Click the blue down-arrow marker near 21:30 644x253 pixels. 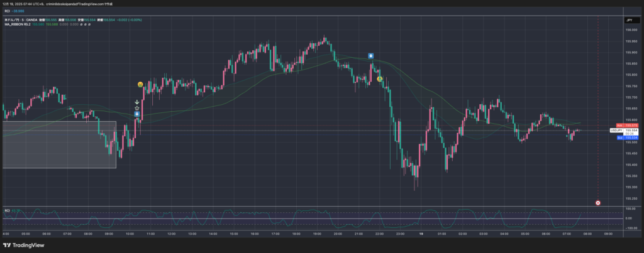[x=371, y=56]
